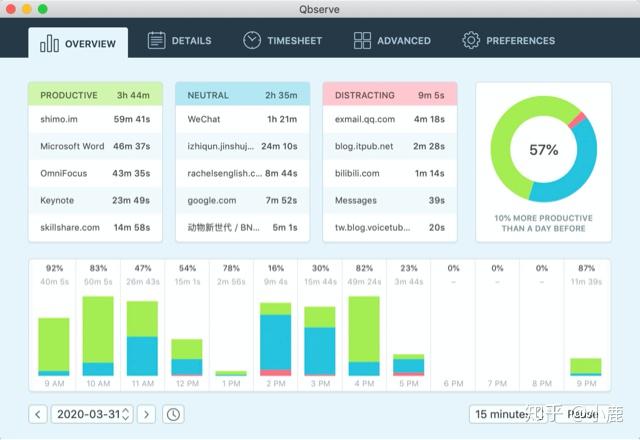Viewport: 640px width, 440px height.
Task: Click the red distracting donut segment
Action: (x=577, y=120)
